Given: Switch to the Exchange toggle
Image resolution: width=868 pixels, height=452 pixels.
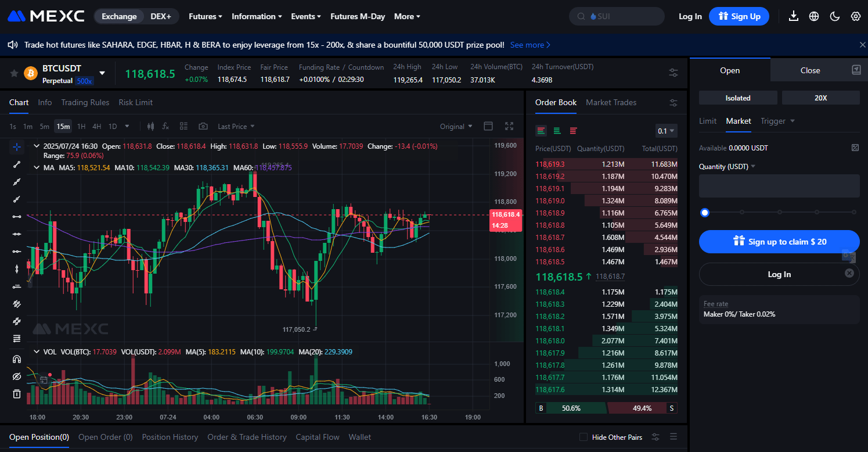Looking at the screenshot, I should [x=119, y=16].
